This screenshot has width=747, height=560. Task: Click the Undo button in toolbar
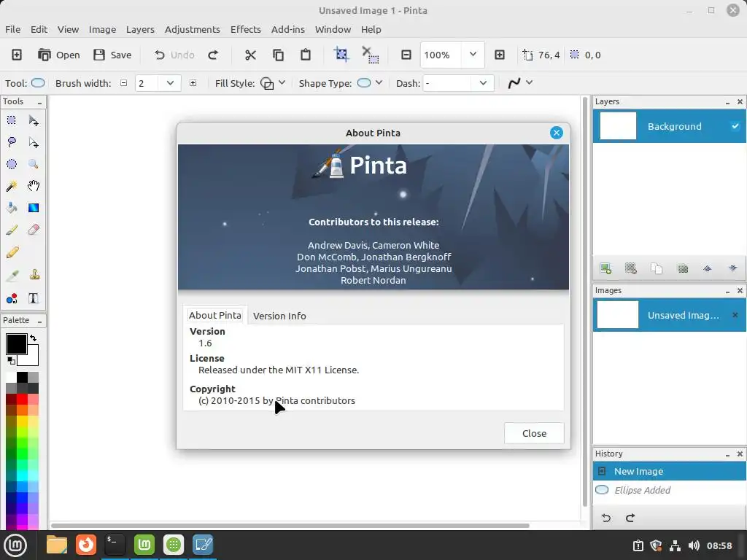[x=174, y=55]
